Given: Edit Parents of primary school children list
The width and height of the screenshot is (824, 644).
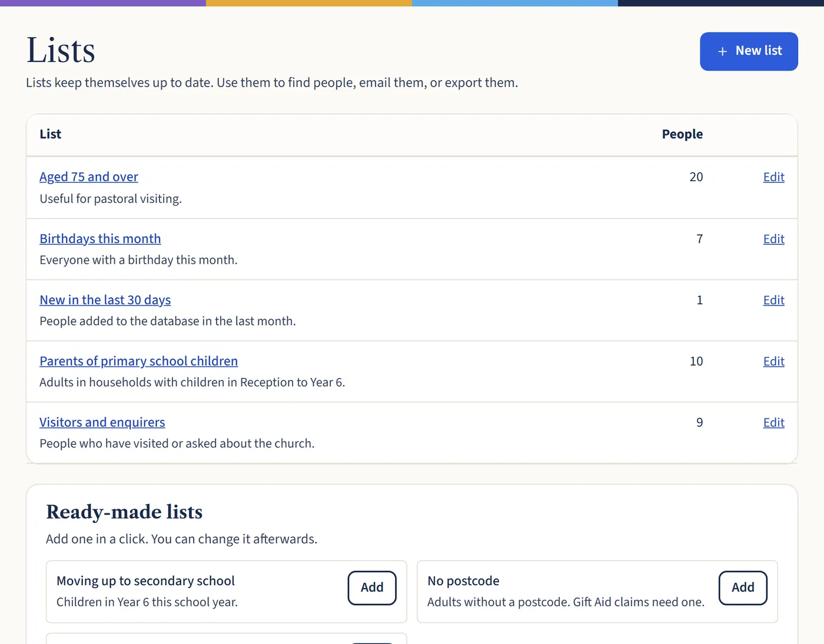Looking at the screenshot, I should pyautogui.click(x=773, y=361).
